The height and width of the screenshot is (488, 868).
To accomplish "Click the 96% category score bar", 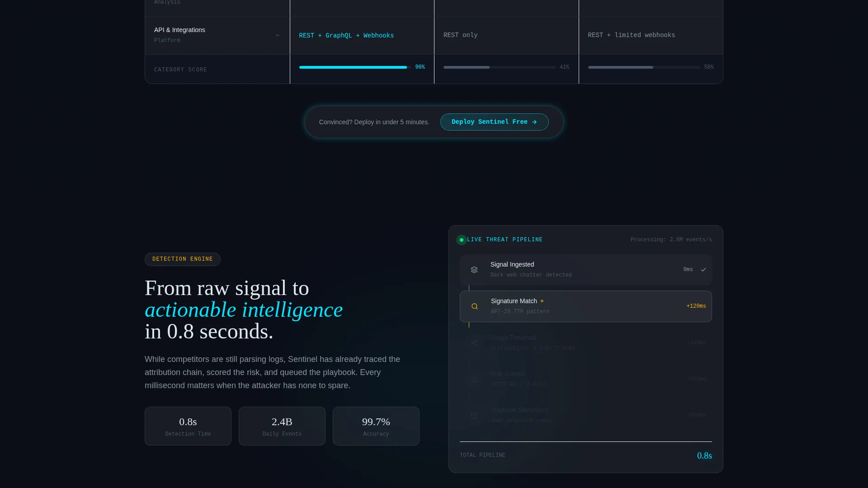I will [x=355, y=67].
